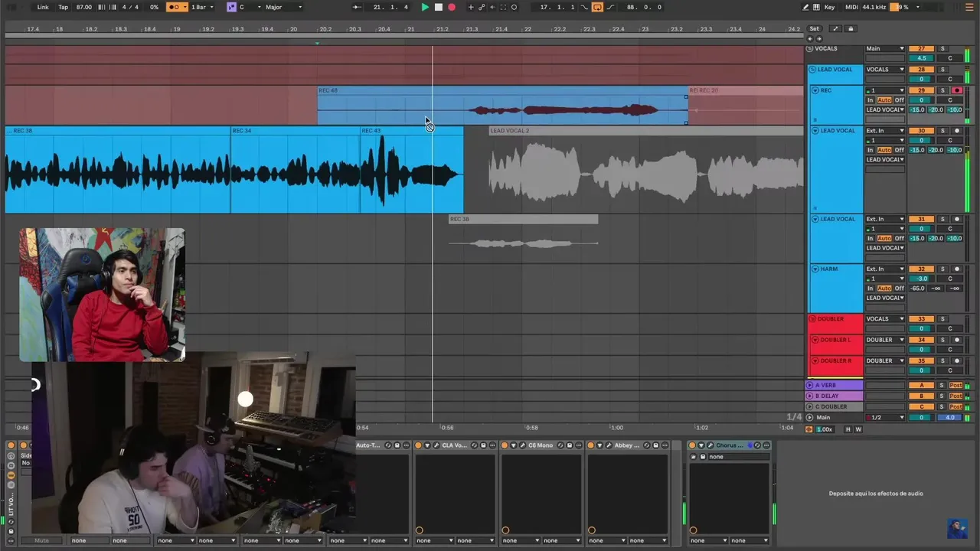Toggle the follow playback arrow icon
The width and height of the screenshot is (980, 551).
tap(357, 7)
